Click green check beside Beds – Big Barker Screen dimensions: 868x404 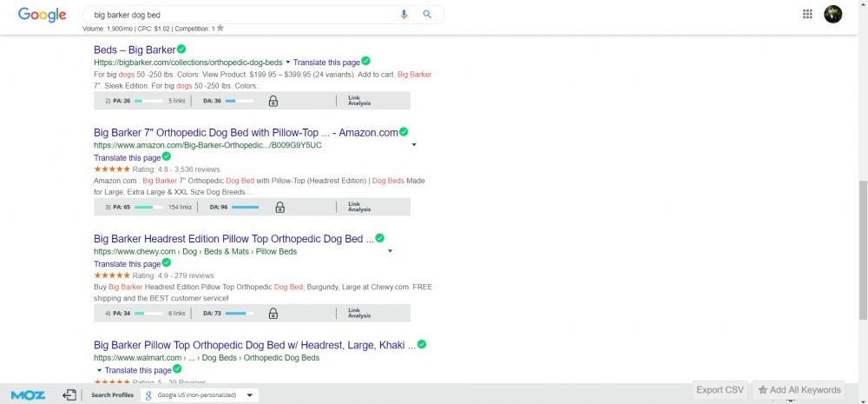pyautogui.click(x=181, y=49)
